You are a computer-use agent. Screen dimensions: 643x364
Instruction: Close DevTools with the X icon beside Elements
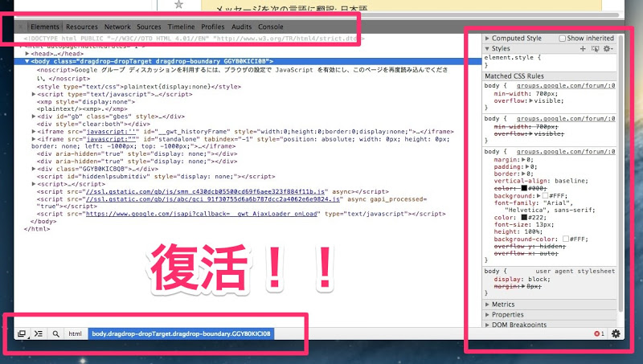click(x=21, y=27)
